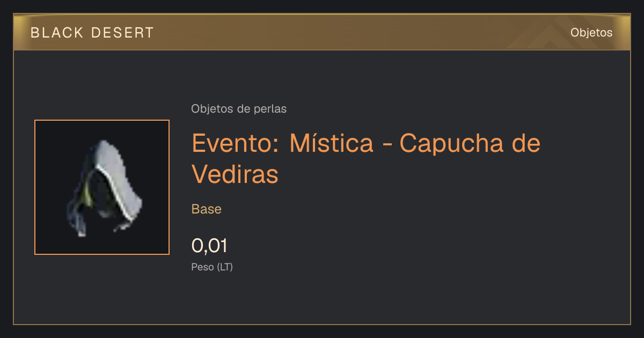Image resolution: width=644 pixels, height=338 pixels.
Task: Select the Base grade label
Action: (x=207, y=209)
